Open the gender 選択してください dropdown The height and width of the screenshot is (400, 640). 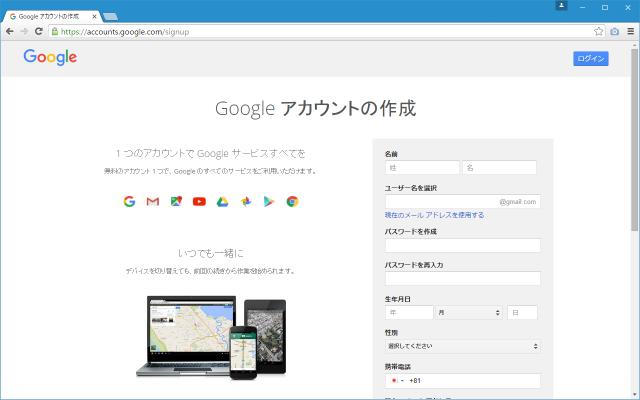point(462,346)
